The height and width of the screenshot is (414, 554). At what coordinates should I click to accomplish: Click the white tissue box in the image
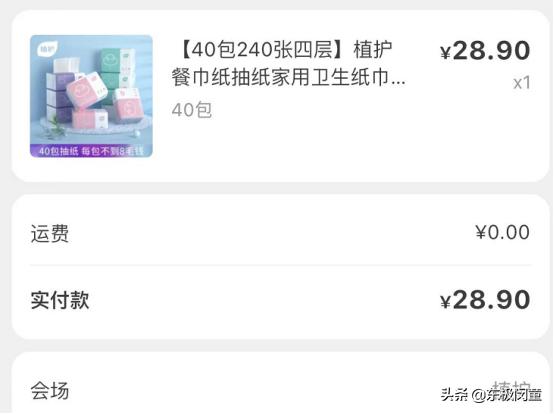click(x=64, y=66)
